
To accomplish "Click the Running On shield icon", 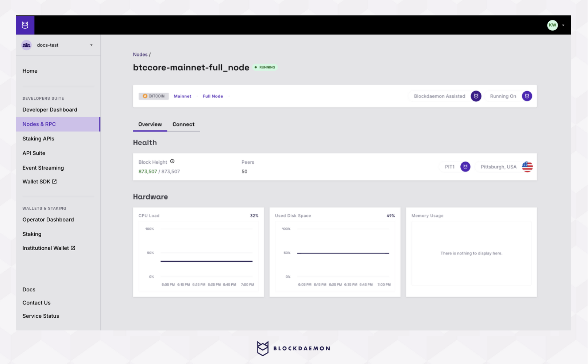I will pyautogui.click(x=527, y=96).
